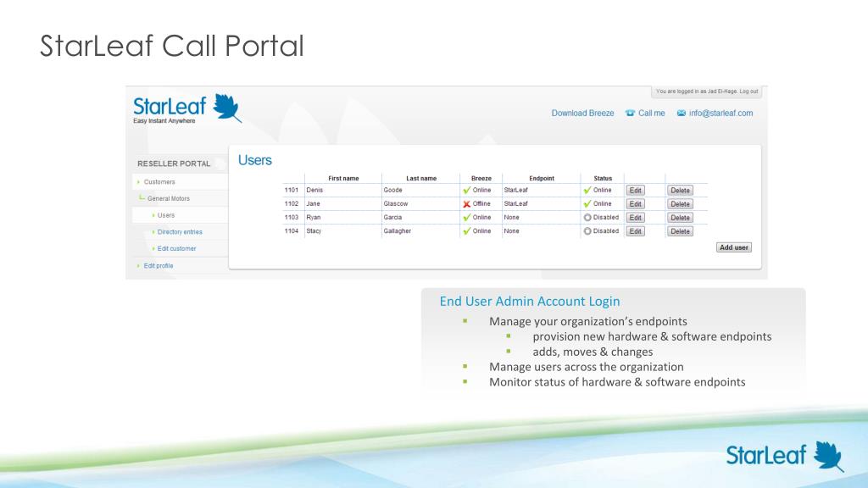Click None endpoint cell for Ryan
This screenshot has width=868, height=488.
coord(511,218)
